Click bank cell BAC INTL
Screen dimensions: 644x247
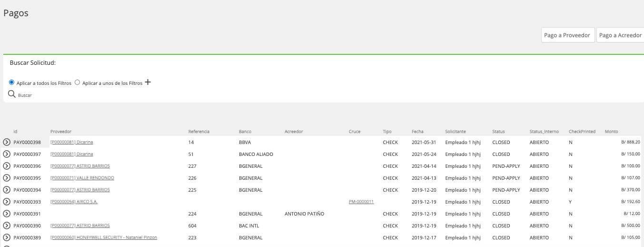(x=249, y=226)
